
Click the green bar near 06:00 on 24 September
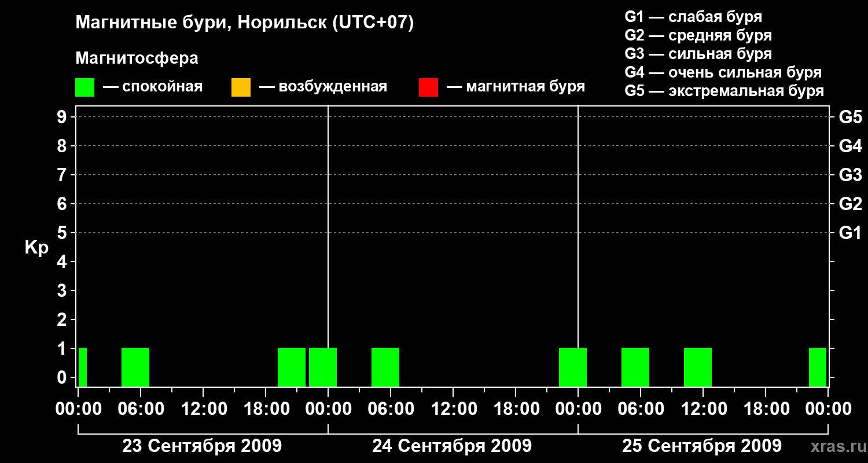tap(385, 367)
